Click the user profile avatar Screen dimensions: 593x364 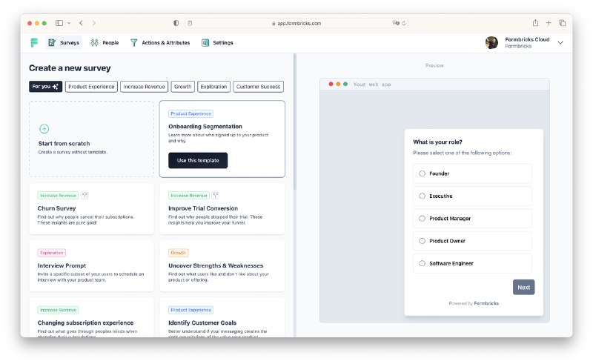pyautogui.click(x=491, y=43)
